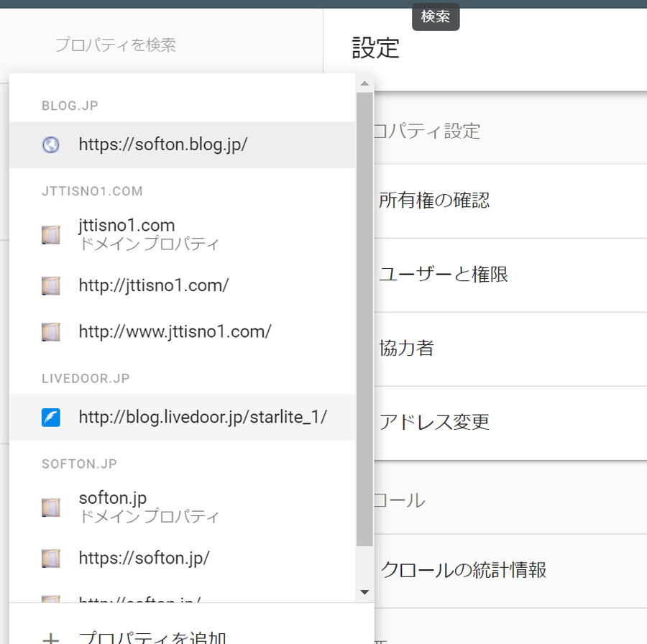Screen dimensions: 647x644
Task: Choose the http://jttisno1.com/ property
Action: pyautogui.click(x=182, y=285)
